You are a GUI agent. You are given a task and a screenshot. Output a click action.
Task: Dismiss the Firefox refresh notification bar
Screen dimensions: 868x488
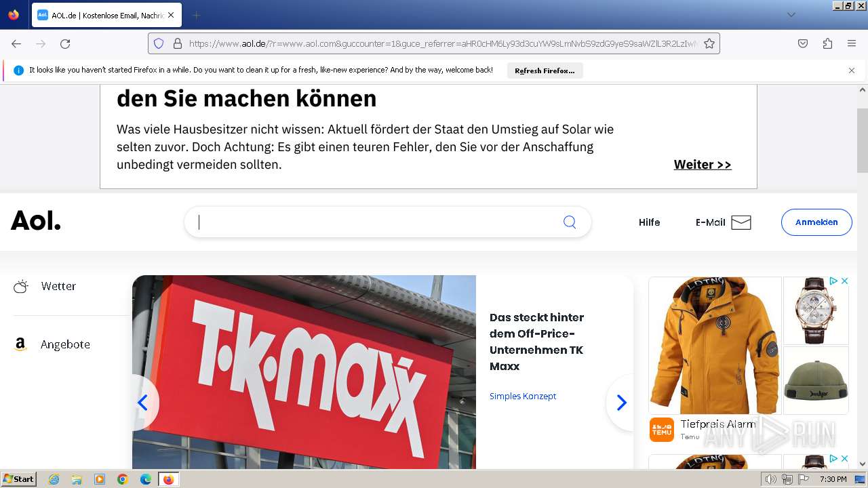852,70
